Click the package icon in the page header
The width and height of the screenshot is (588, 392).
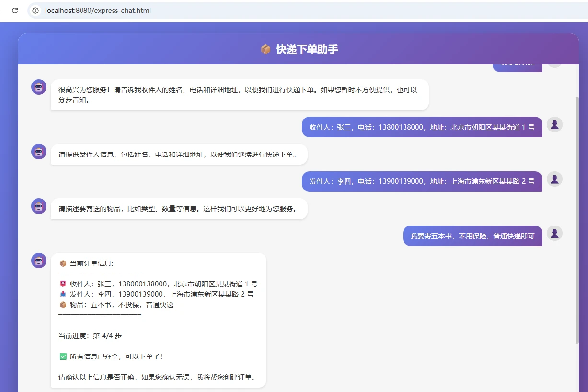265,49
